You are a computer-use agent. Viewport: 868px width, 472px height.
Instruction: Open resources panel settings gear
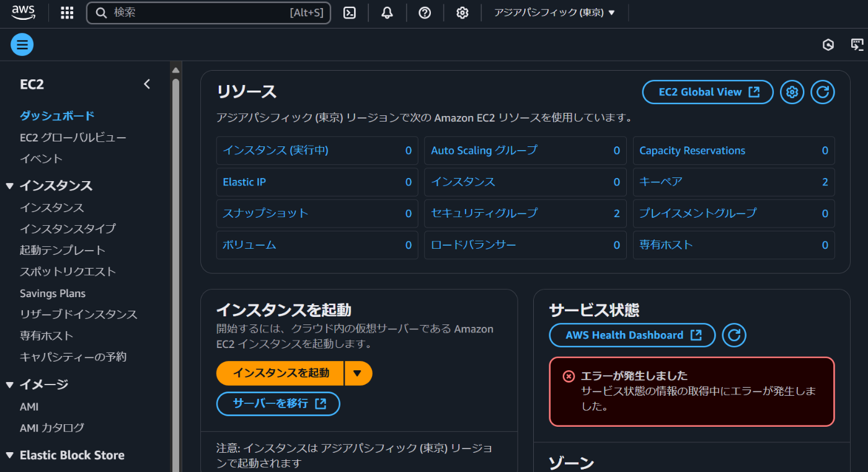pos(792,92)
